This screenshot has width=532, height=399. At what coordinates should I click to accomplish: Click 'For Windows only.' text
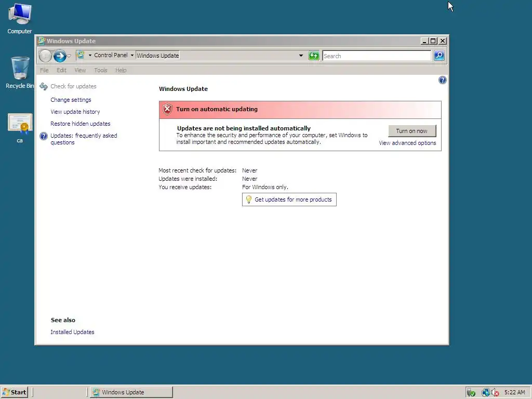265,187
